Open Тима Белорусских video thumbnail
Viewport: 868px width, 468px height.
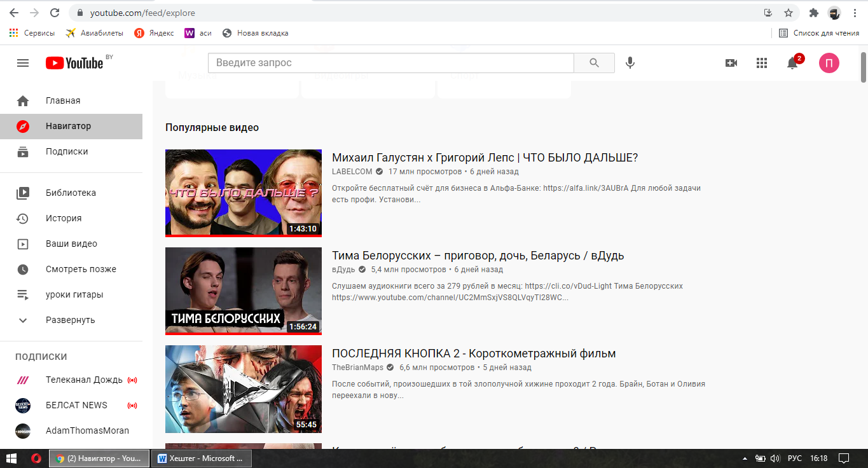(x=244, y=291)
